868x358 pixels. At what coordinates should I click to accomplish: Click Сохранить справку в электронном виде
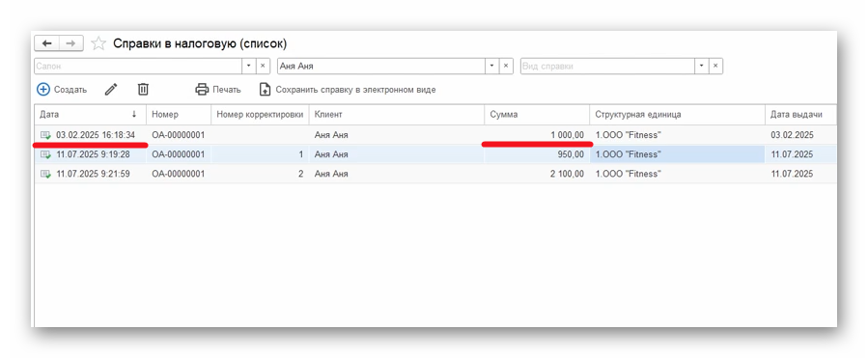348,89
